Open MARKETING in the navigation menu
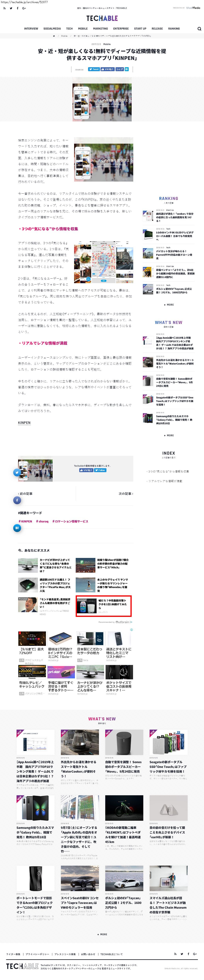 (x=101, y=29)
